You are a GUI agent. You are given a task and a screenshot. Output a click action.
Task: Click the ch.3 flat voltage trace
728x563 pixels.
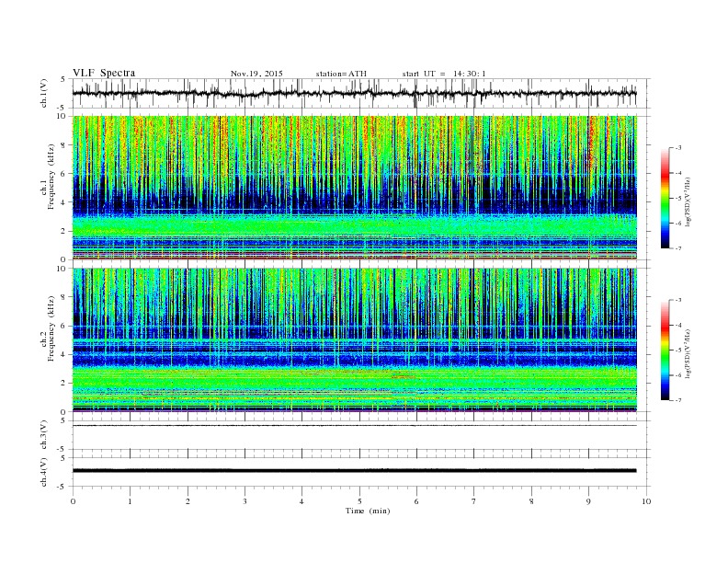tap(355, 426)
